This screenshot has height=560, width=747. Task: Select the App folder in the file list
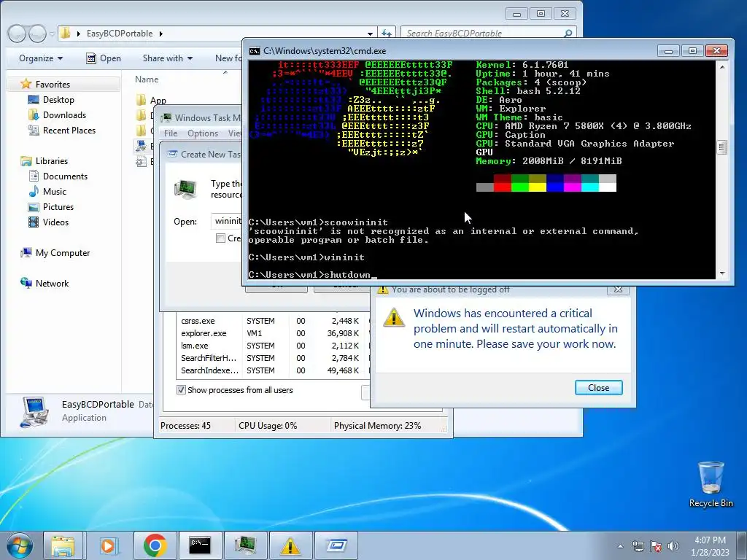pyautogui.click(x=151, y=100)
